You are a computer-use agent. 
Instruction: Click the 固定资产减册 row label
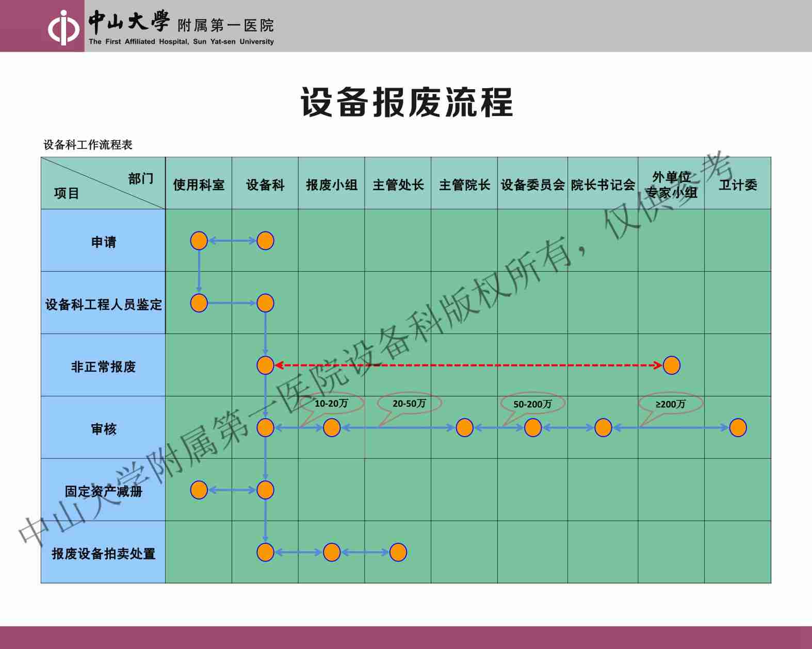(x=104, y=491)
